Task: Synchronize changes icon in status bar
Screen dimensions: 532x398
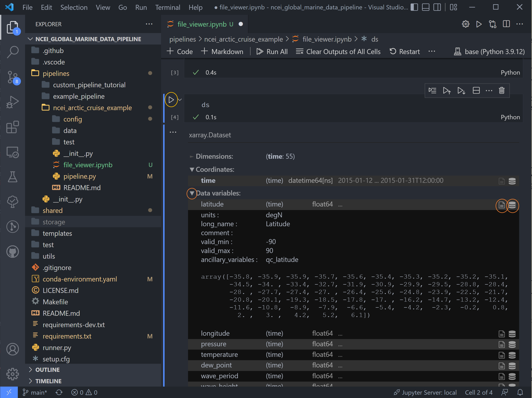Action: (59, 392)
